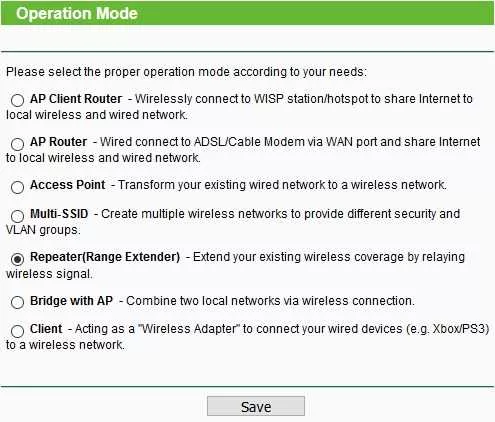
Task: Click the bold "AP Client Router" label
Action: tap(76, 99)
